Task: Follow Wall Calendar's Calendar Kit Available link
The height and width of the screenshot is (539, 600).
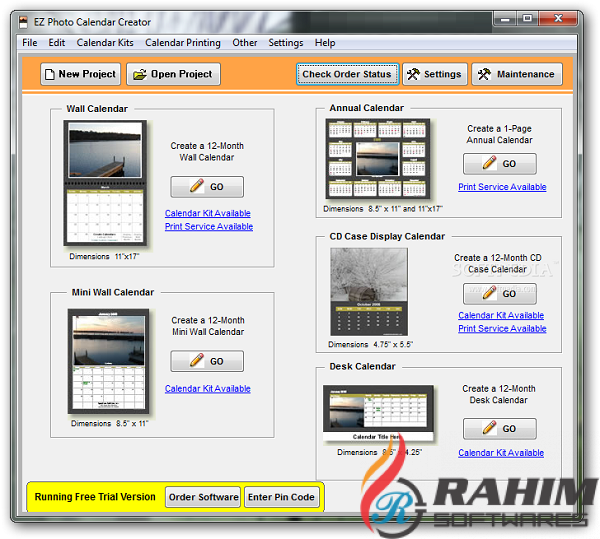Action: (208, 213)
